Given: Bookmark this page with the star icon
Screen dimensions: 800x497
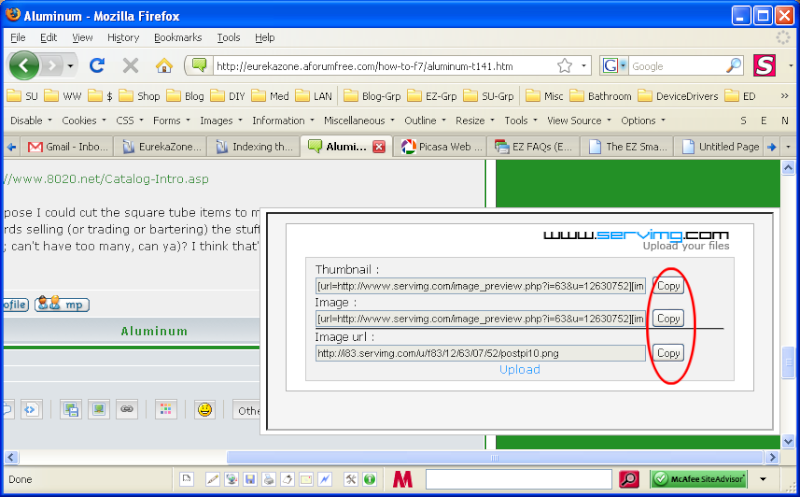Looking at the screenshot, I should (564, 66).
